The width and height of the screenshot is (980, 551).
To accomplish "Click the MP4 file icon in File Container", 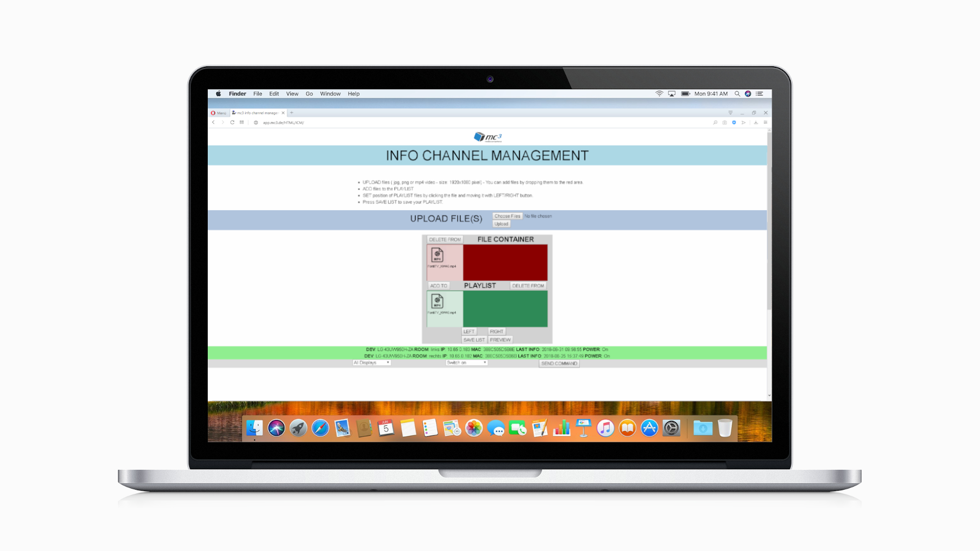I will (x=437, y=255).
